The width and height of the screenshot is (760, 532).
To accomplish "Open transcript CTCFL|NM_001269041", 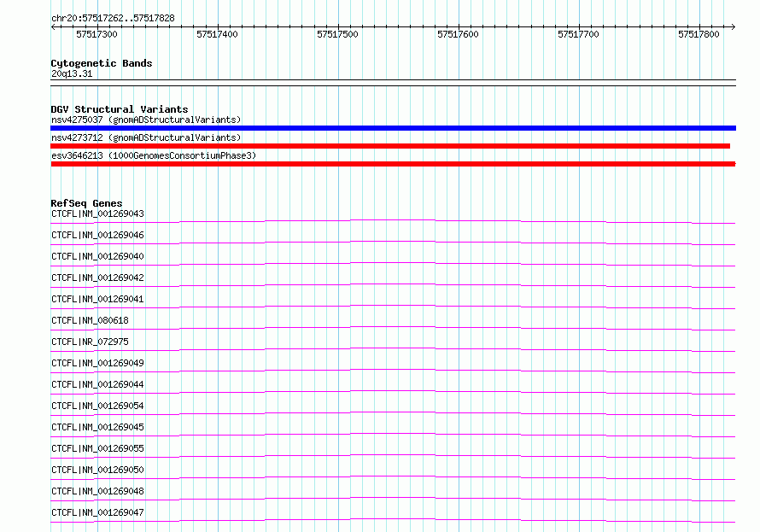I will (x=97, y=300).
